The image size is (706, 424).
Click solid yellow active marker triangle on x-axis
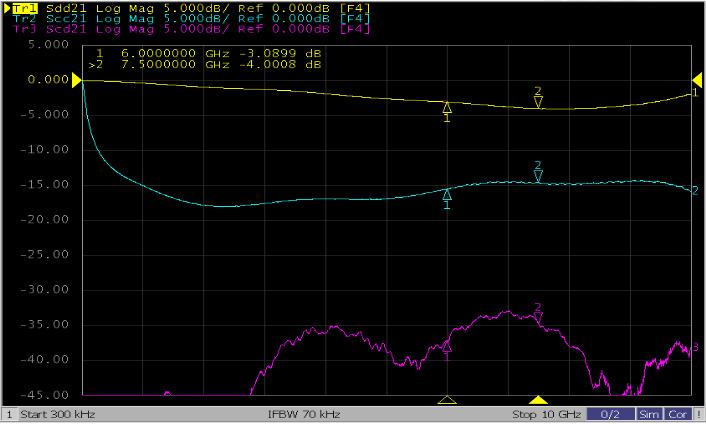538,400
